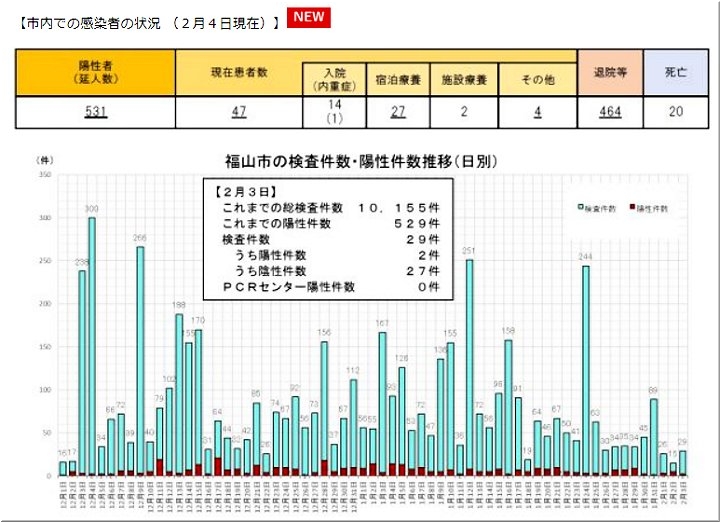This screenshot has width=720, height=522.
Task: Open the 531 cumulative positives link
Action: tap(95, 111)
